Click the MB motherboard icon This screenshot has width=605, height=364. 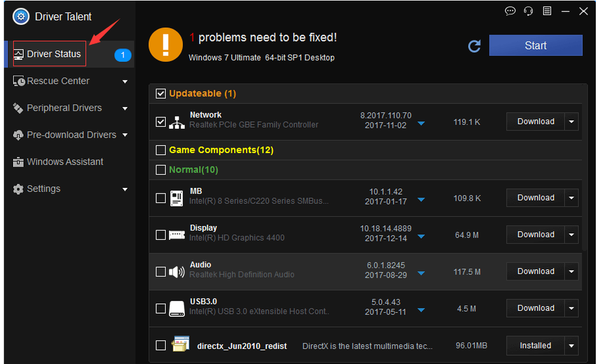coord(177,198)
